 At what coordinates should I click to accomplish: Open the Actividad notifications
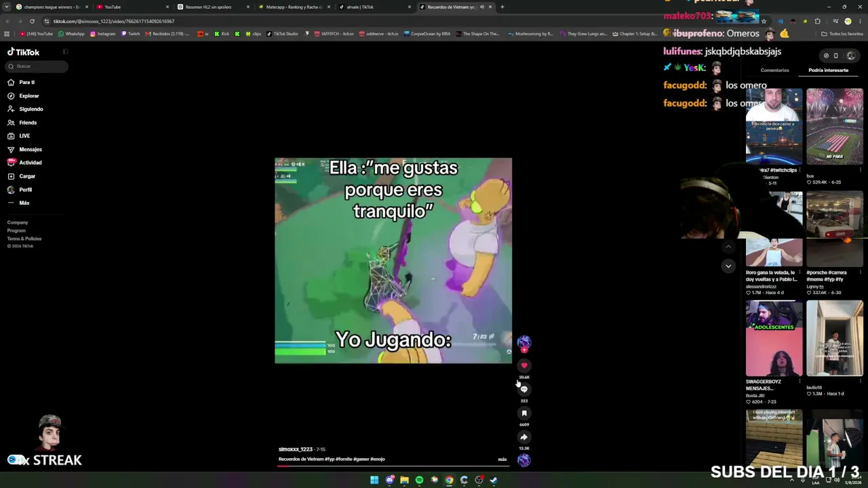point(31,163)
